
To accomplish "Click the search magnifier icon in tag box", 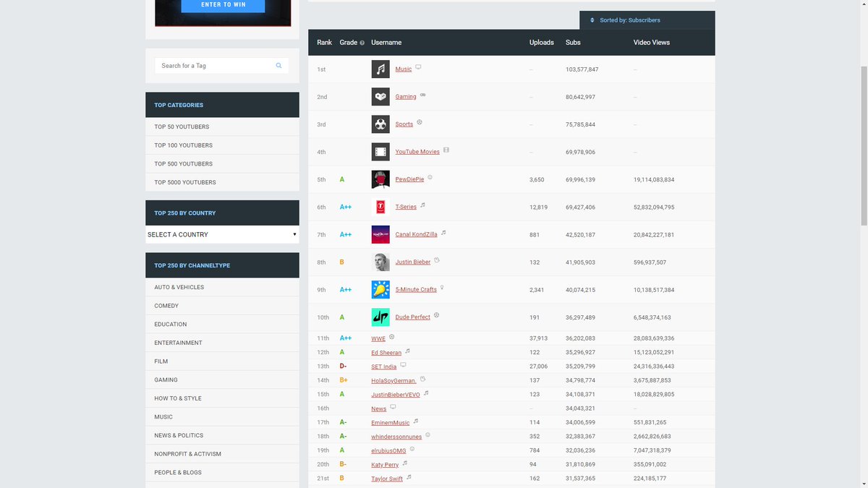I will [x=278, y=66].
